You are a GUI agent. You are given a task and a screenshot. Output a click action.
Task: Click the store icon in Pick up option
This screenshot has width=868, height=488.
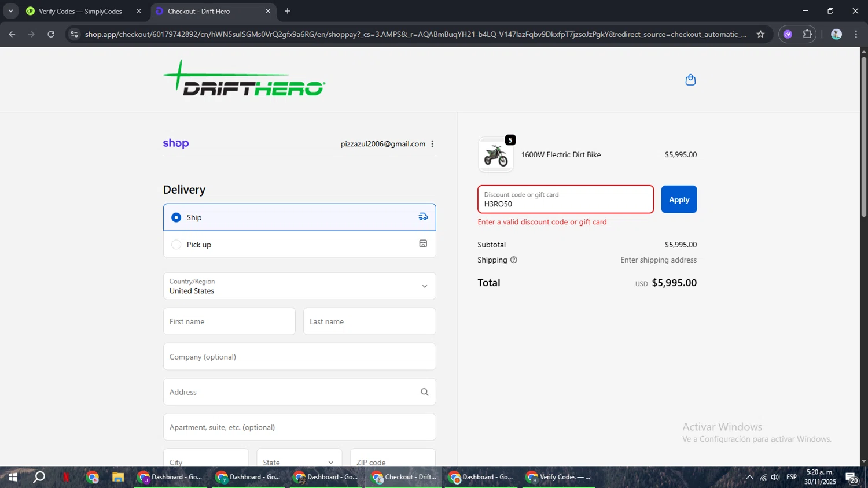(423, 244)
